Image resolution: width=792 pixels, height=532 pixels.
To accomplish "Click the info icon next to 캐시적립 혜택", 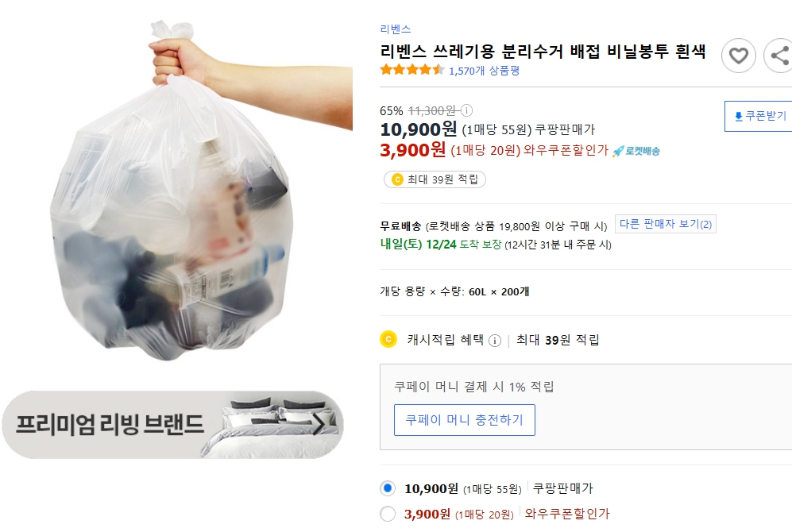I will (x=495, y=341).
